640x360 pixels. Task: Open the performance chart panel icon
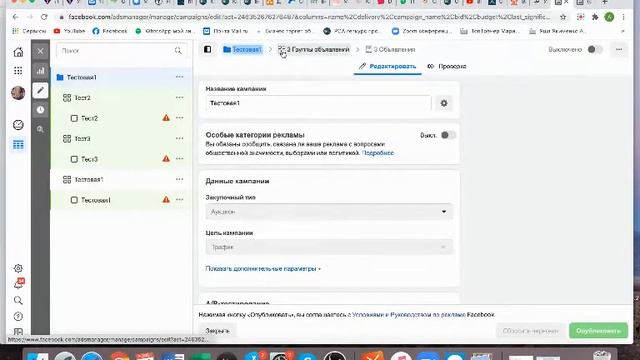pyautogui.click(x=40, y=71)
